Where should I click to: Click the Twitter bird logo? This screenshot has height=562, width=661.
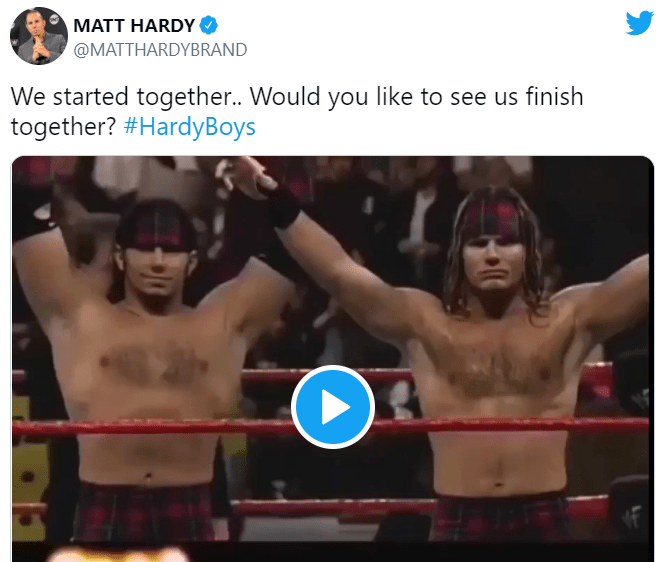[640, 23]
